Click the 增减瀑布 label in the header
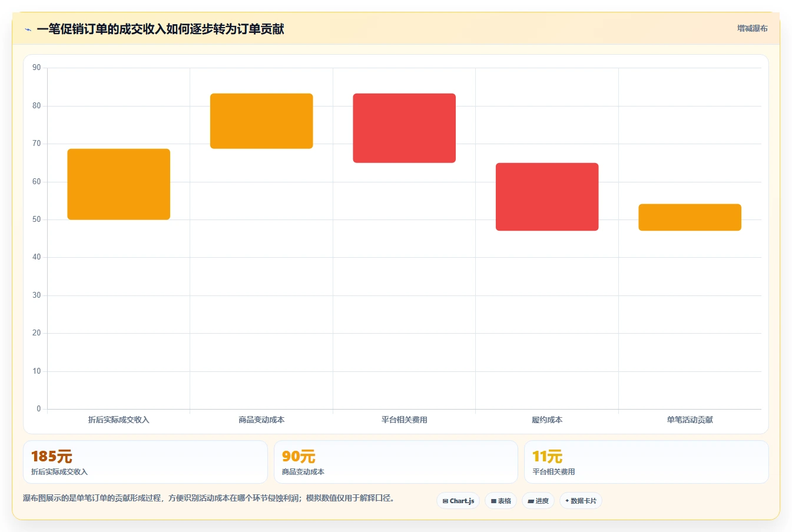The image size is (792, 532). coord(752,28)
